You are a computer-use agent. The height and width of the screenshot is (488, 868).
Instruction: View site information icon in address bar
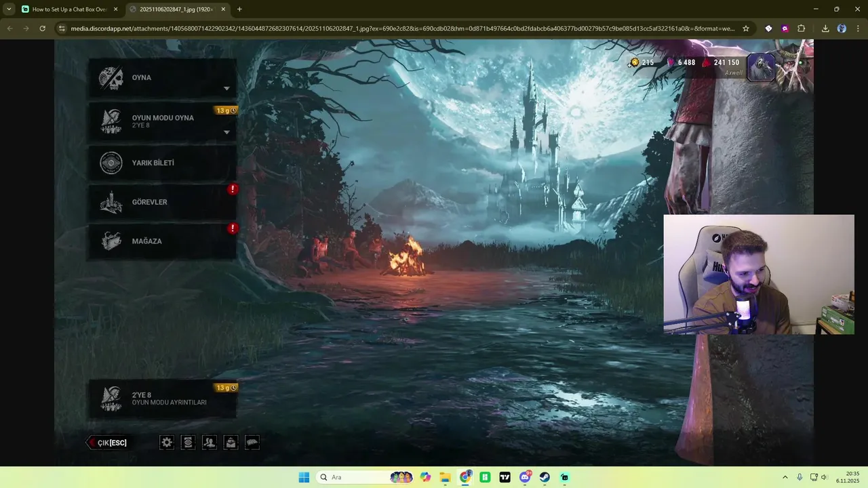click(62, 28)
